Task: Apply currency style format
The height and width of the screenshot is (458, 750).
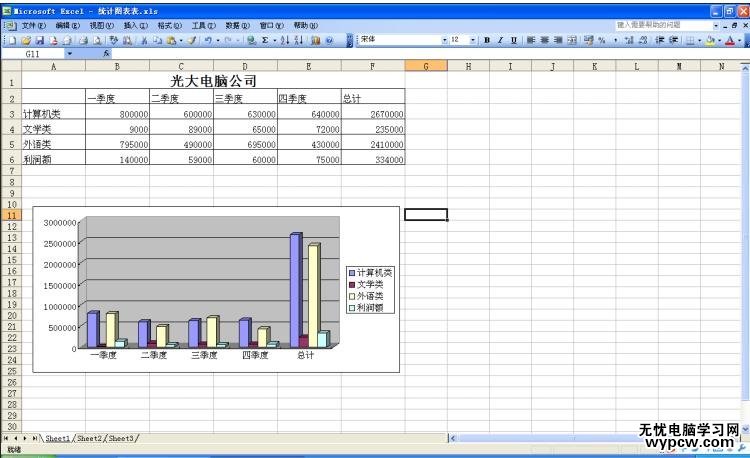Action: [588, 40]
